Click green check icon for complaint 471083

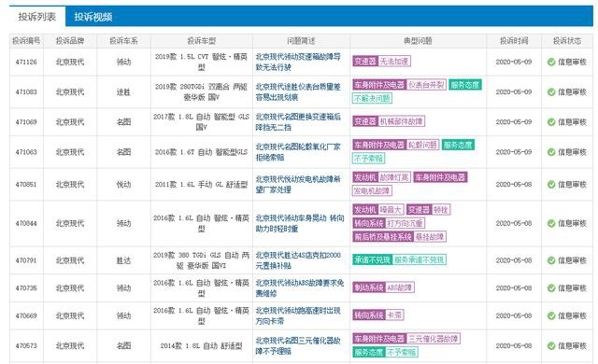(x=551, y=91)
